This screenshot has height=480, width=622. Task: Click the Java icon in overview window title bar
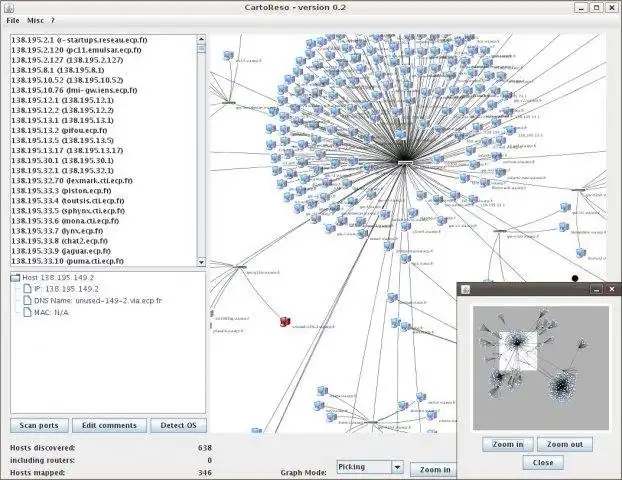coord(466,290)
